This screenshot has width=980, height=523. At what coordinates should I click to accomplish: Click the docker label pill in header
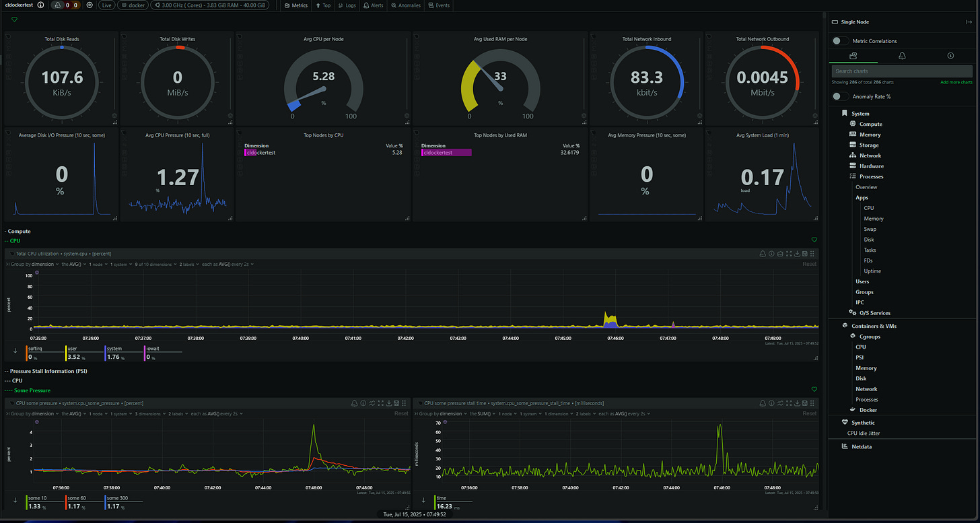click(x=132, y=5)
